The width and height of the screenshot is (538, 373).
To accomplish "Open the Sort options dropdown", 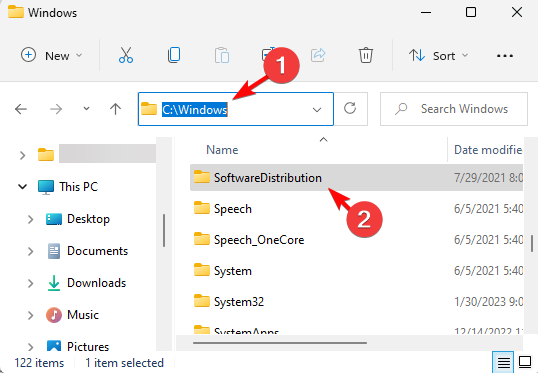I will coord(438,55).
